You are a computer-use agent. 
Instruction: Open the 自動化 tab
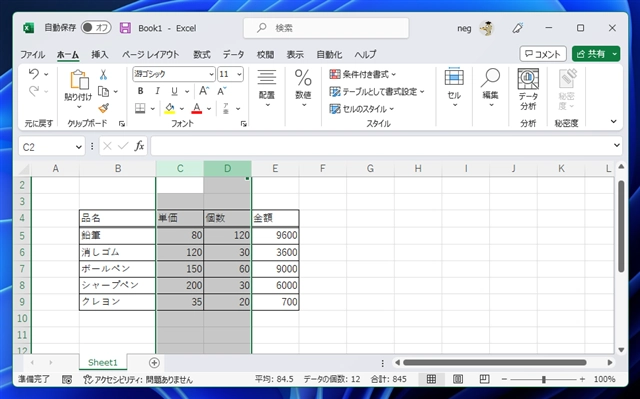[x=329, y=54]
